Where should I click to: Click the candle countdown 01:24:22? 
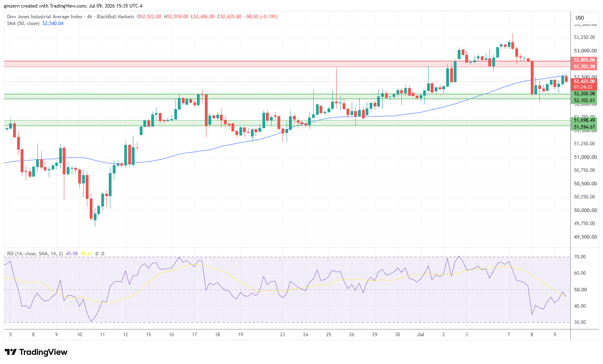tap(583, 87)
